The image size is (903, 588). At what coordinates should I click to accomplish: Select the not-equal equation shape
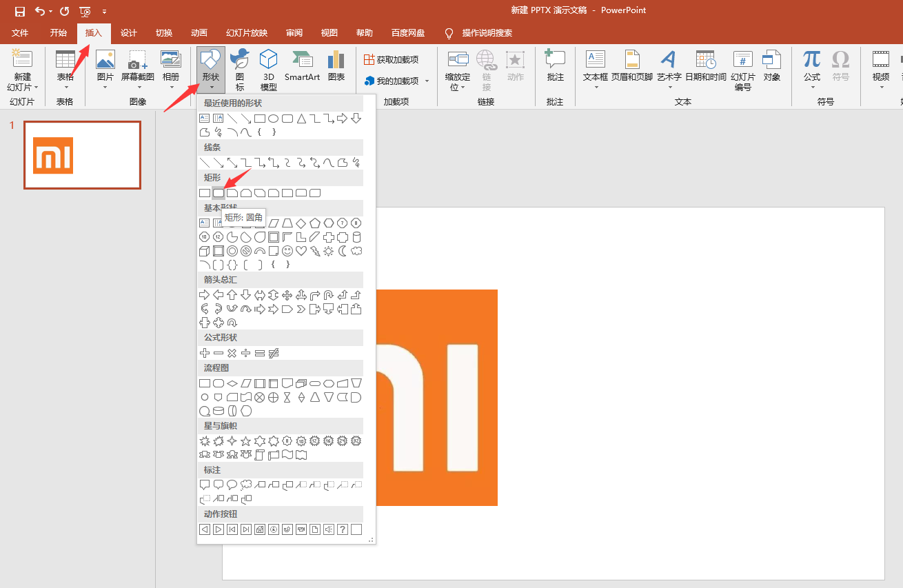(274, 353)
